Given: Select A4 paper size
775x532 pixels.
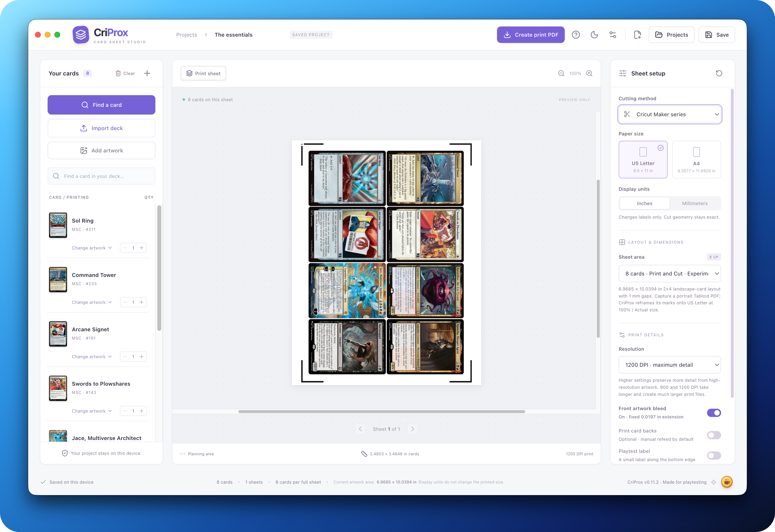Looking at the screenshot, I should tap(696, 159).
